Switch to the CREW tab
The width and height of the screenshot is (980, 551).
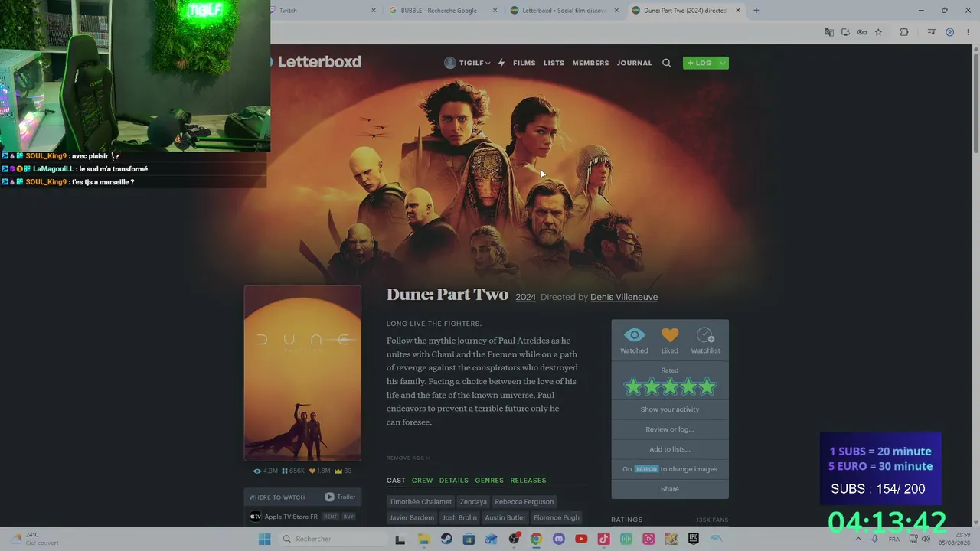tap(422, 481)
